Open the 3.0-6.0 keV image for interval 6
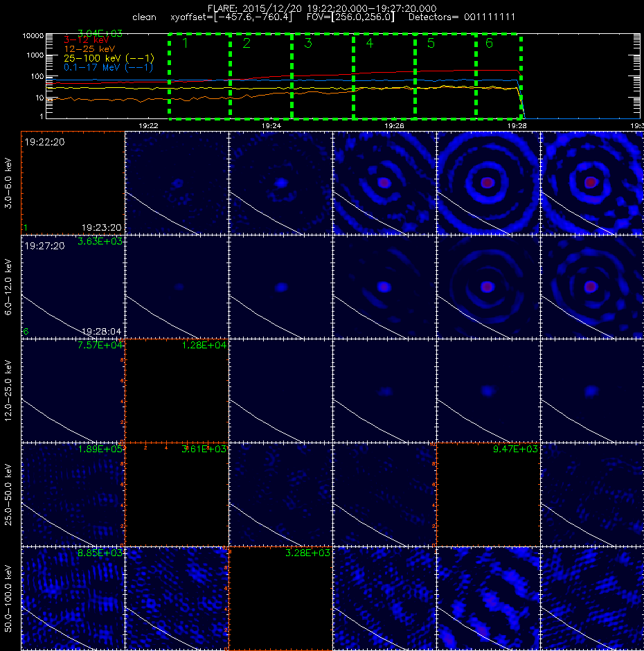Screen dimensions: 644x651 pos(593,183)
